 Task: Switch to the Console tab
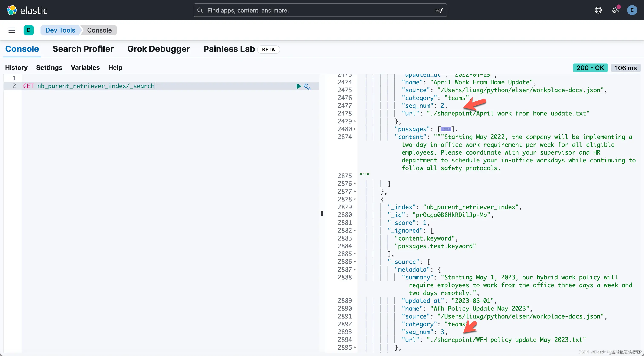click(x=22, y=49)
